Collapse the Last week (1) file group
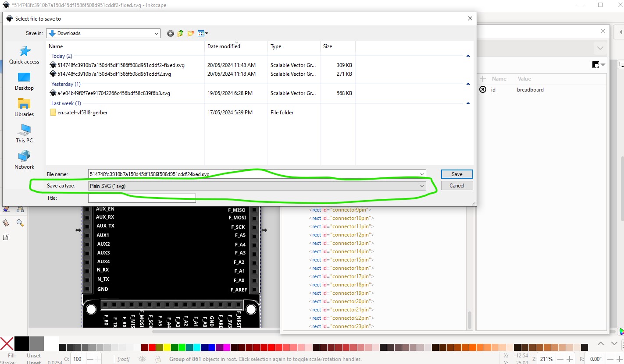The height and width of the screenshot is (364, 624). [x=468, y=103]
